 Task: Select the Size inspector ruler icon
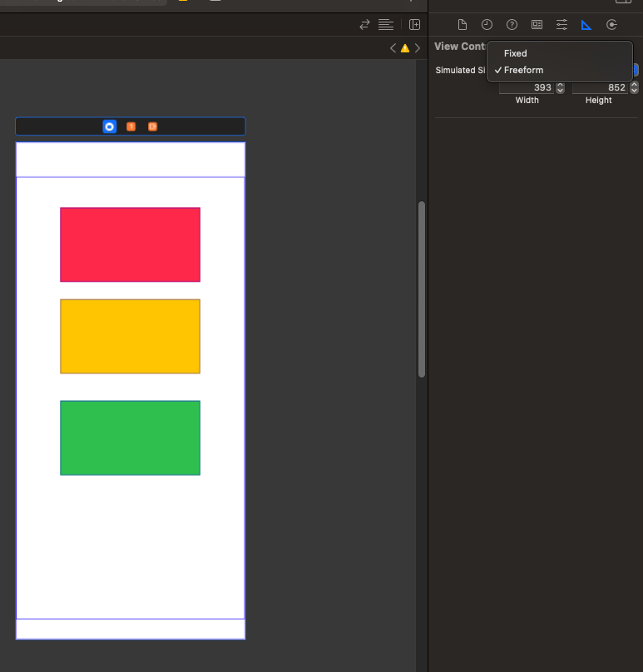coord(586,25)
